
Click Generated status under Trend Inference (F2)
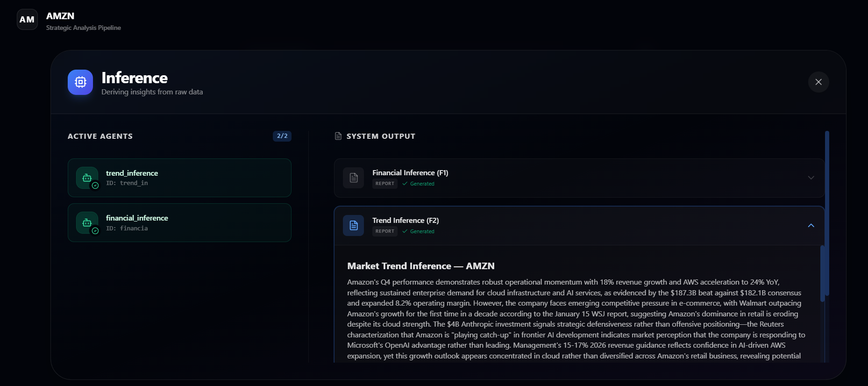tap(418, 231)
